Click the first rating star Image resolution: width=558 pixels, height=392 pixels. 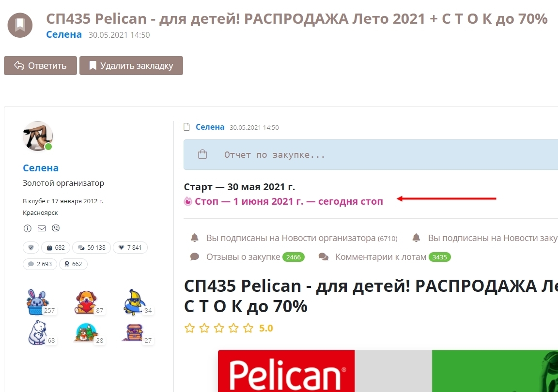[x=190, y=328]
